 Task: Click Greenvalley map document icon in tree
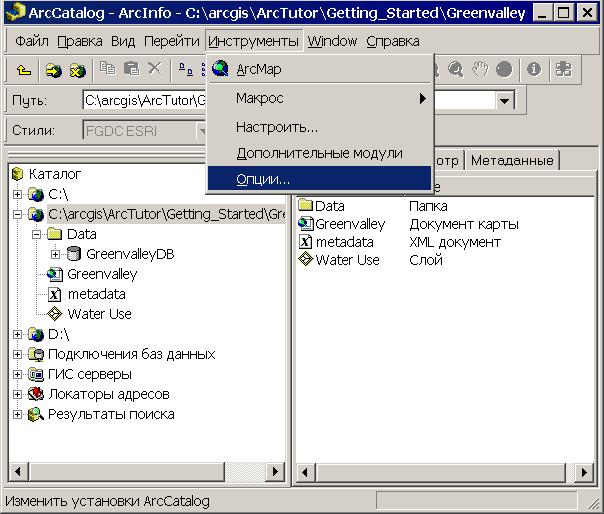55,274
